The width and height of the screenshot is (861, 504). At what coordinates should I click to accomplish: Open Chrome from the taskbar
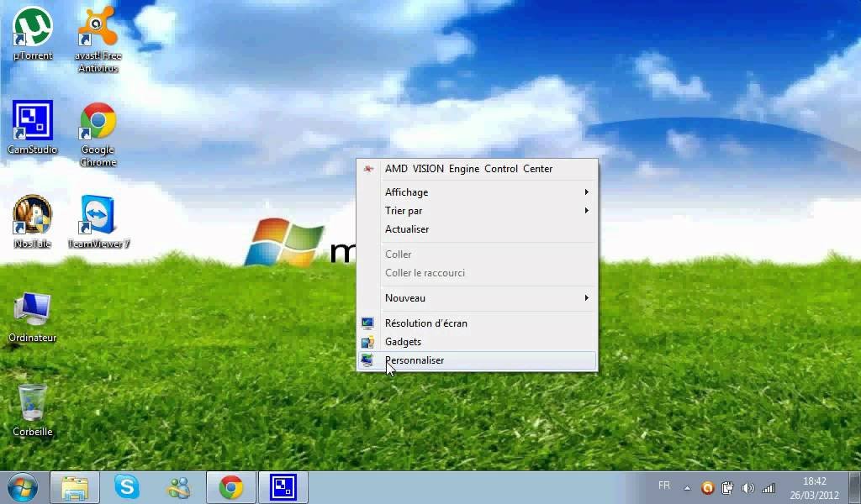coord(231,486)
